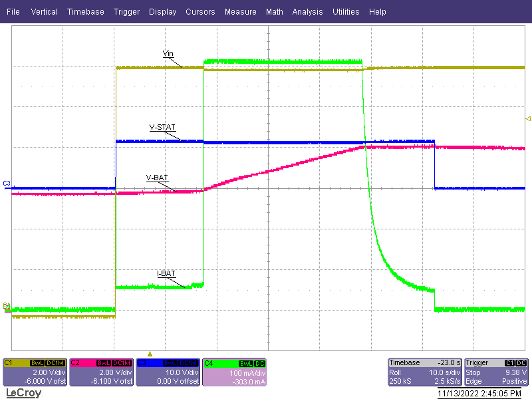Open the Math menu
Screen dimensions: 532x399
tap(274, 12)
